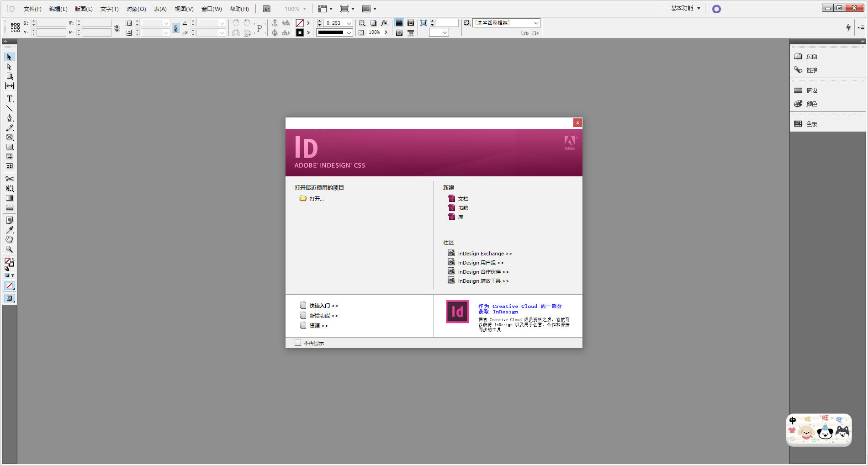Toggle formatting affects text T button
The image size is (868, 466).
click(x=12, y=275)
